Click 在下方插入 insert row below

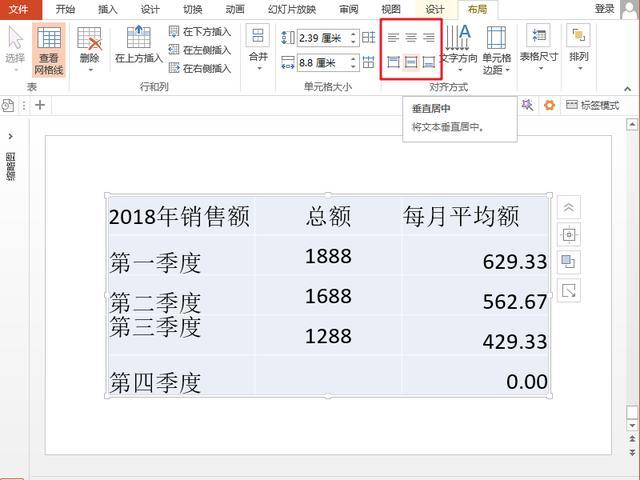[200, 32]
